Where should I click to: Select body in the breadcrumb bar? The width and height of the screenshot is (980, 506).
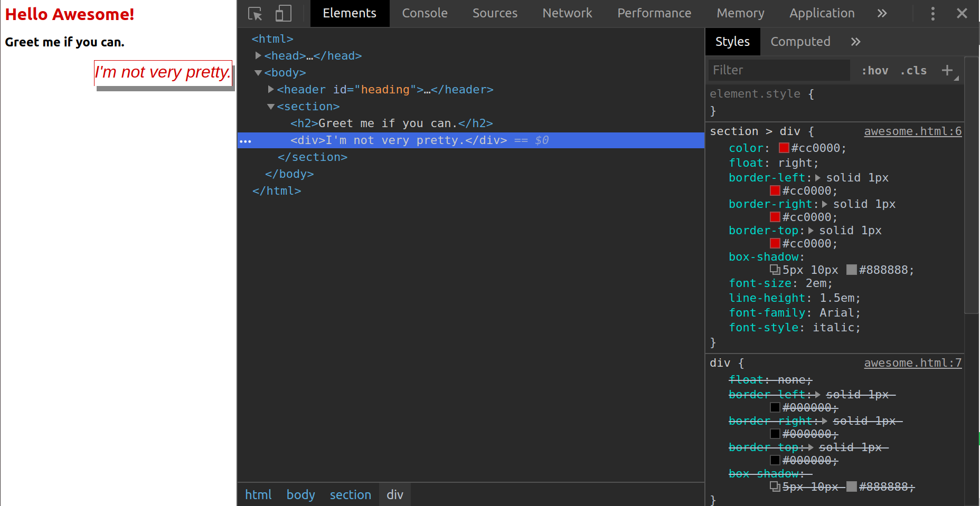click(300, 495)
